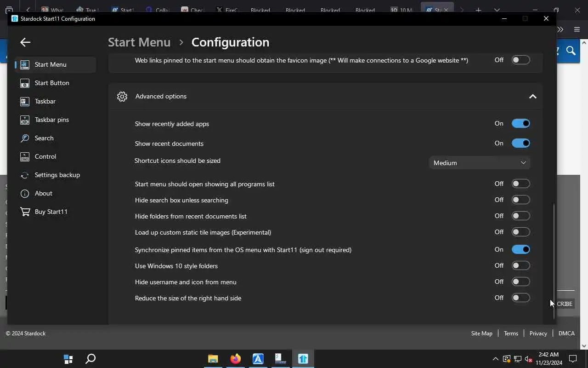Open the Control settings page
Image resolution: width=588 pixels, height=368 pixels.
coord(56,156)
